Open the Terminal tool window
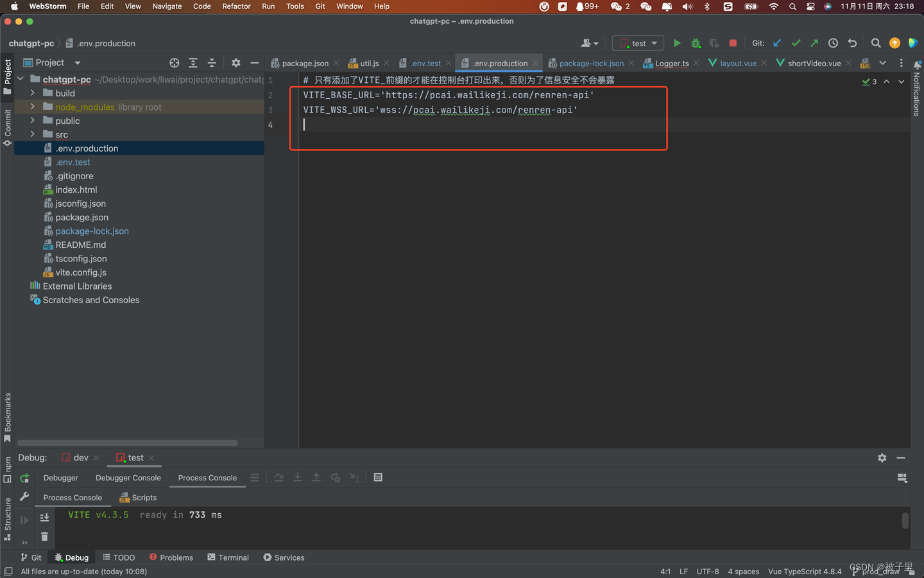The width and height of the screenshot is (924, 578). click(228, 557)
